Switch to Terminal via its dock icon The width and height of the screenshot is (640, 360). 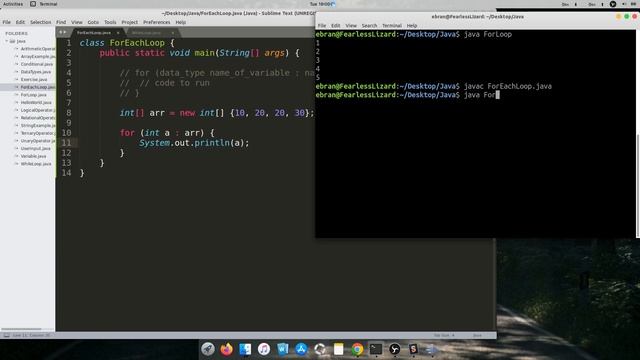point(376,349)
